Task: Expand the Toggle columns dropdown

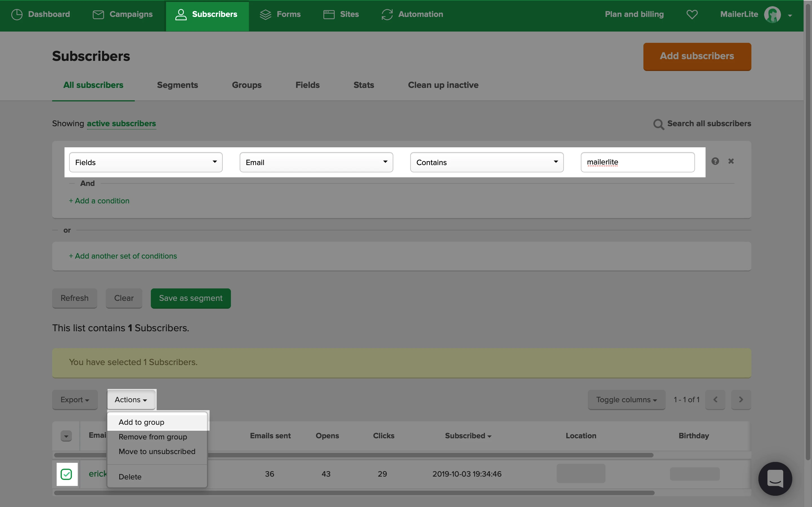Action: [x=626, y=400]
